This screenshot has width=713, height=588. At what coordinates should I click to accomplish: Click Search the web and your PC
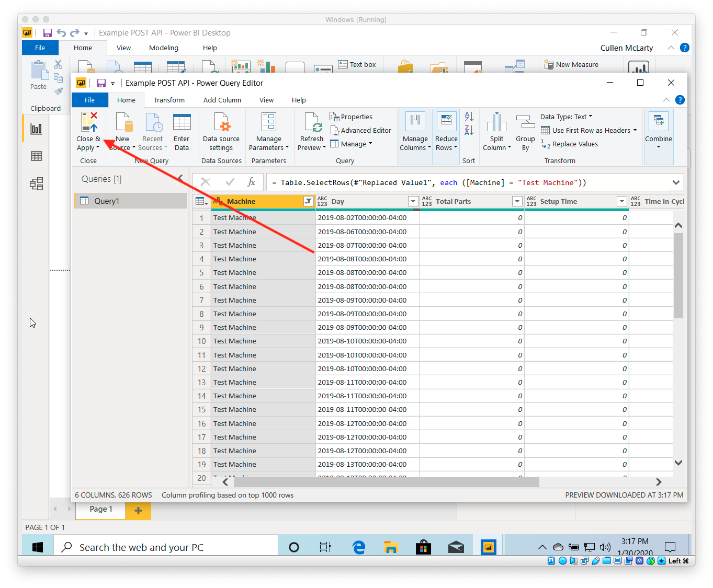click(x=166, y=547)
